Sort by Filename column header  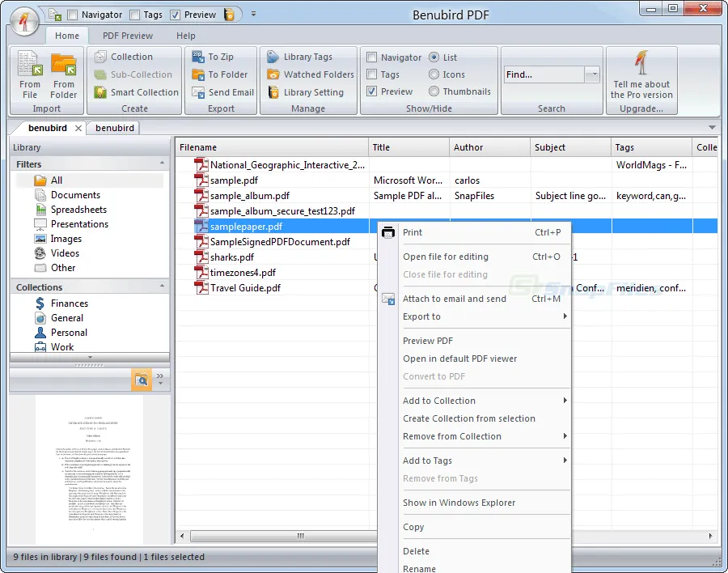pyautogui.click(x=272, y=147)
